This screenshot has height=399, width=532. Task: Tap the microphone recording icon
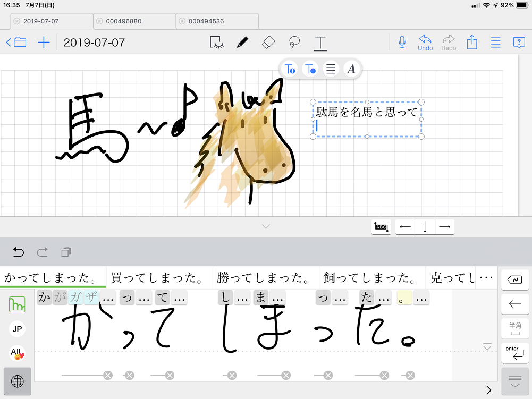[x=402, y=43]
